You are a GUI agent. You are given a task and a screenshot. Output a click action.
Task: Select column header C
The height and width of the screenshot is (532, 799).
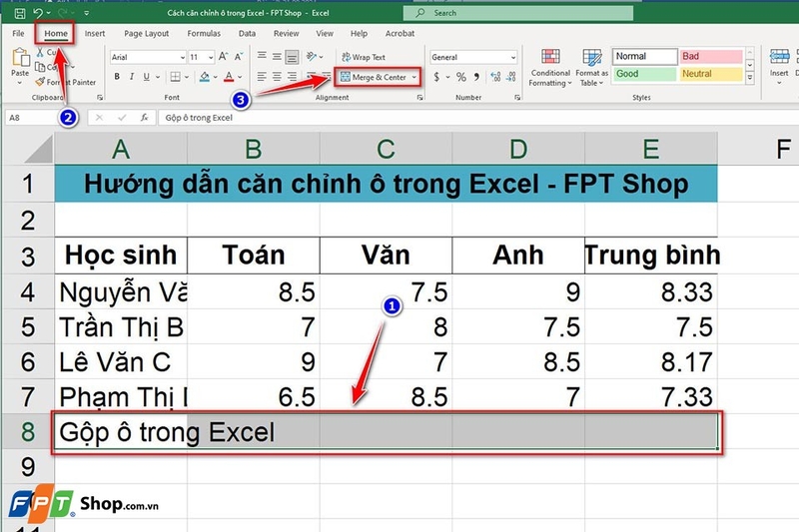tap(386, 149)
